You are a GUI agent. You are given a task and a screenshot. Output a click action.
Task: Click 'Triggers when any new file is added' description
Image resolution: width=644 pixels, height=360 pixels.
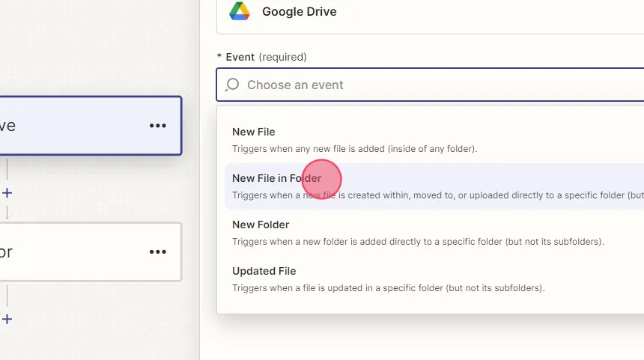(354, 149)
